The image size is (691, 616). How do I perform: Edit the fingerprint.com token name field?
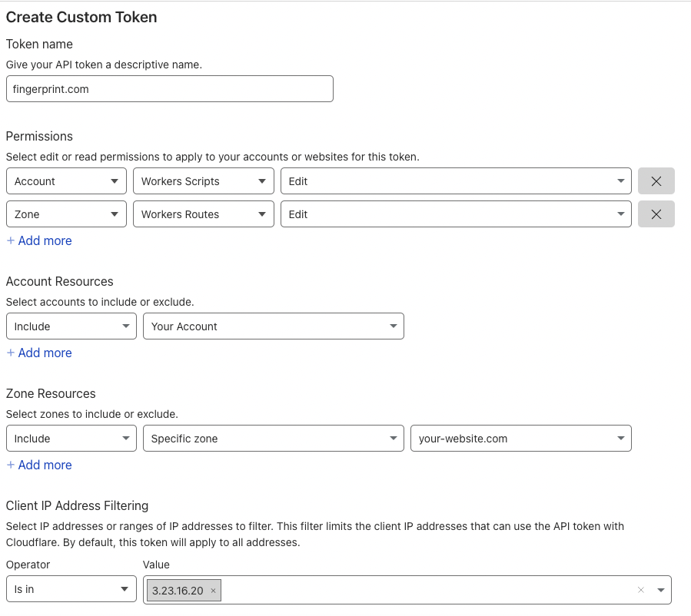tap(169, 88)
